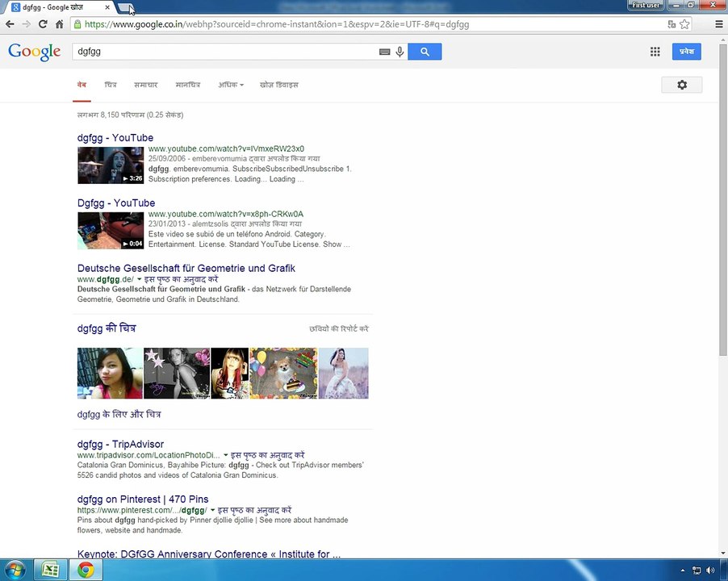Click the blue magnifier search button
This screenshot has width=728, height=581.
click(425, 52)
